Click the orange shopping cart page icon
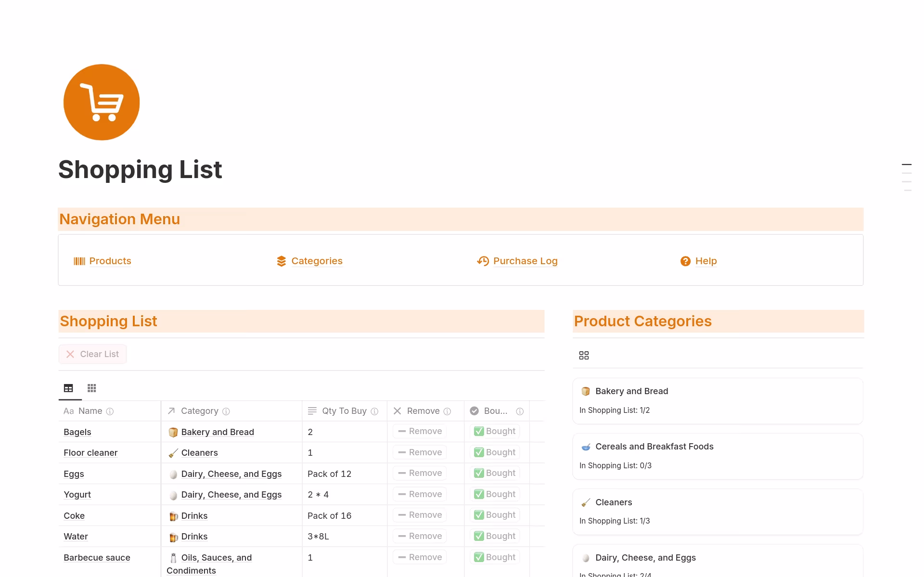924x577 pixels. coord(102,102)
